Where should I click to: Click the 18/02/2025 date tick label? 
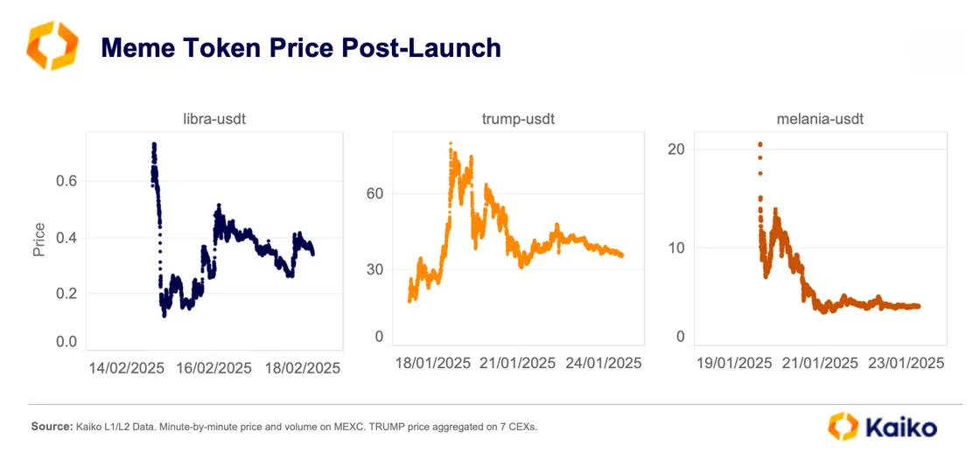tap(303, 367)
